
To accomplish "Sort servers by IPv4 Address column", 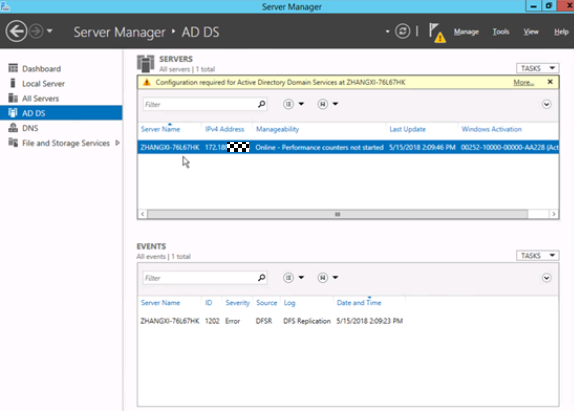I will (224, 129).
